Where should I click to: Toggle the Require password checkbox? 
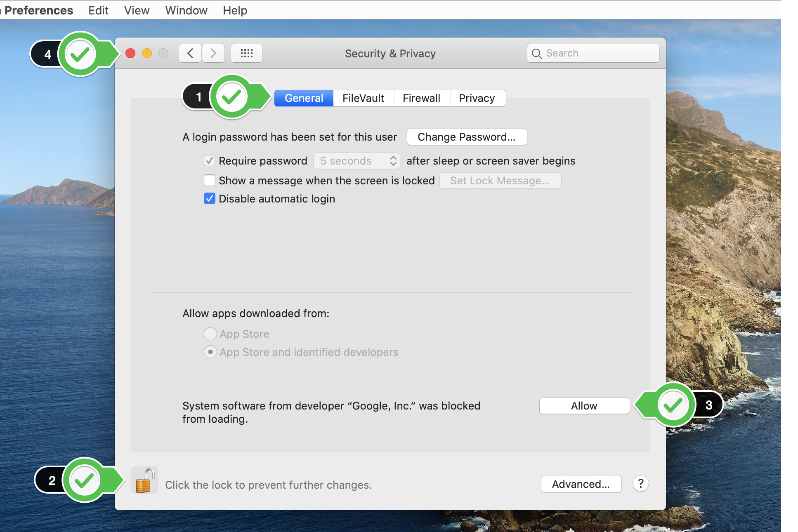click(210, 160)
